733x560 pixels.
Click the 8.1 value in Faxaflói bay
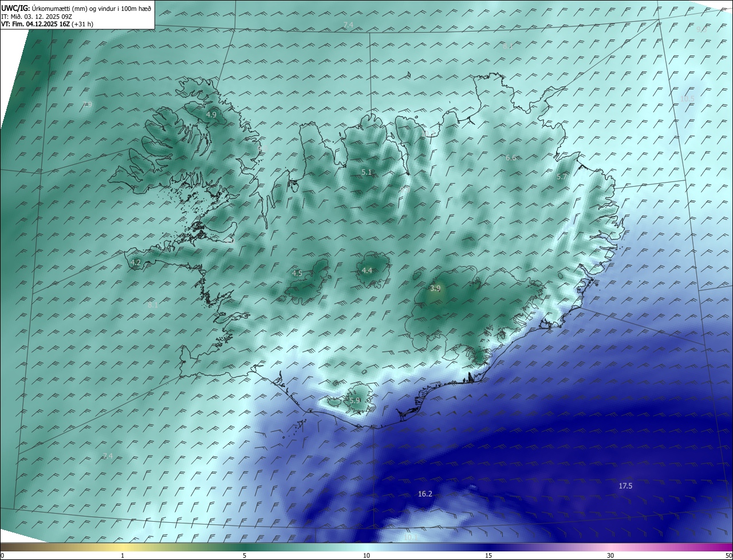pos(153,305)
